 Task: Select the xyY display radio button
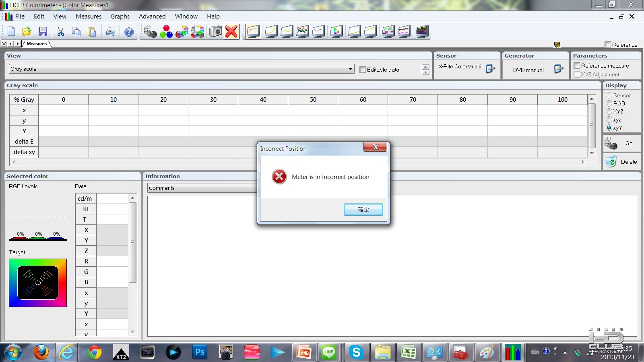point(609,128)
